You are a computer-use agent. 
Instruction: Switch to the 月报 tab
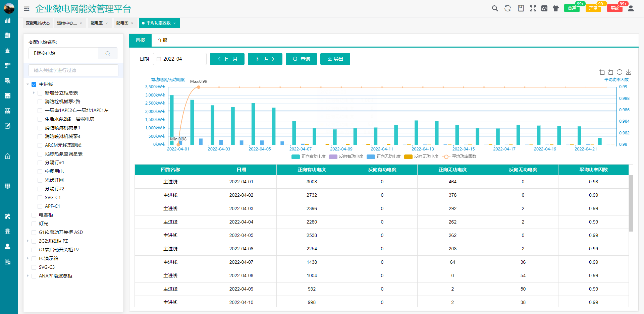140,40
